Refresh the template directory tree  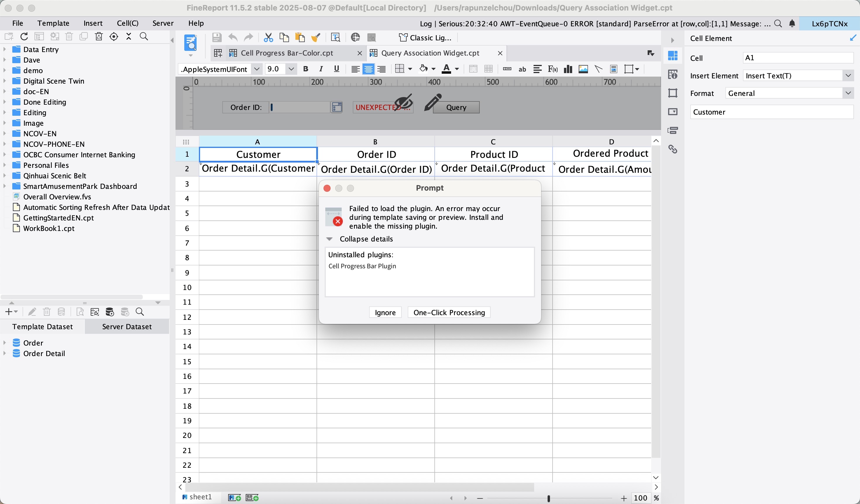pyautogui.click(x=24, y=37)
